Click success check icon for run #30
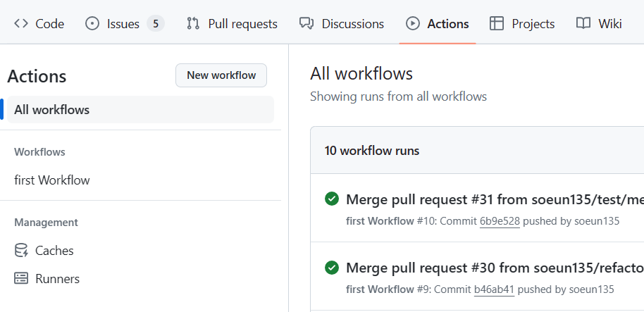 pyautogui.click(x=331, y=268)
